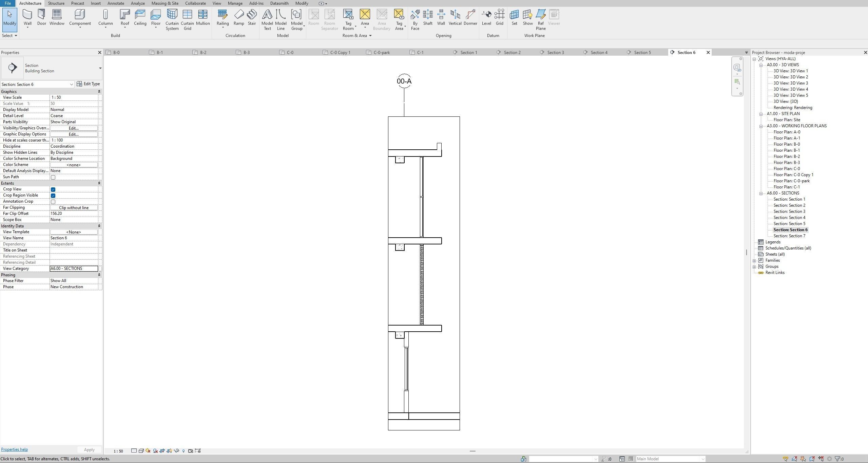The height and width of the screenshot is (463, 868).
Task: Click the Far Clip Offset value field
Action: tap(74, 214)
